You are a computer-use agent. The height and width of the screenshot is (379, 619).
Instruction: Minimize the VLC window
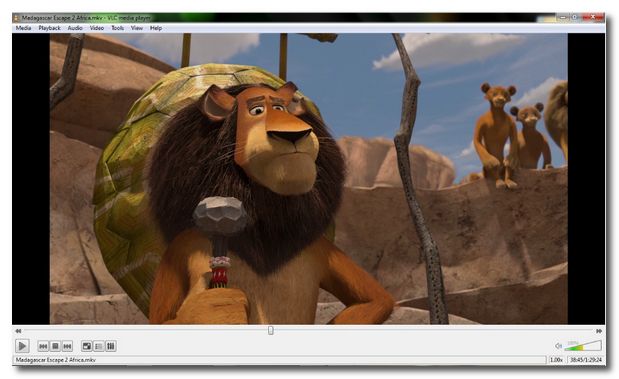click(563, 17)
